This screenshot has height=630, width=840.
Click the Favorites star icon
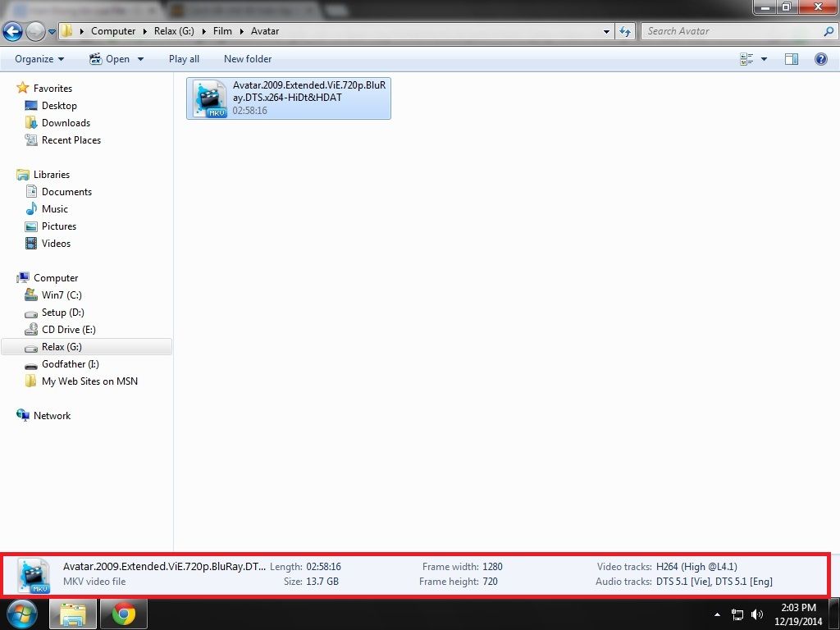point(22,87)
